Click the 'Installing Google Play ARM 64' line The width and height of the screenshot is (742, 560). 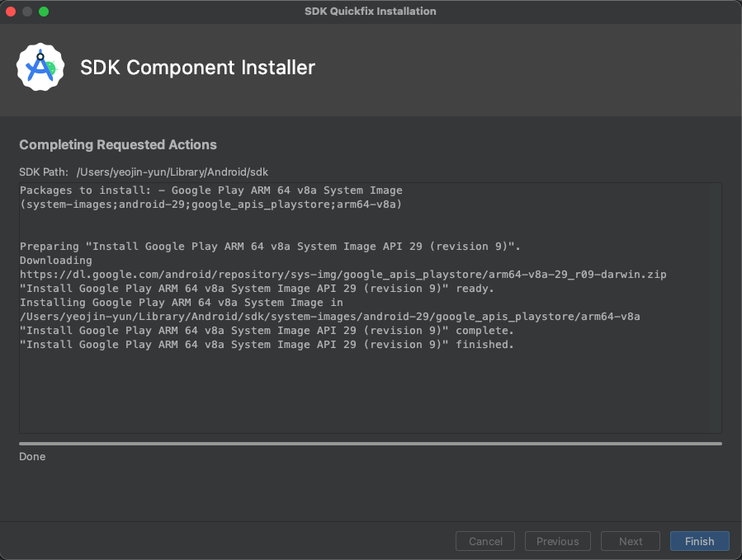pyautogui.click(x=182, y=302)
